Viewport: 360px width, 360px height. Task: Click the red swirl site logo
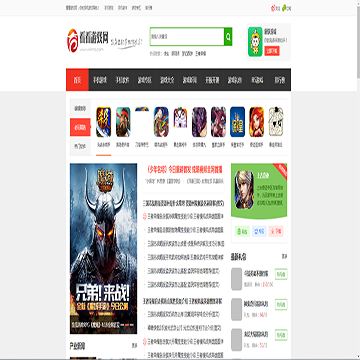coord(72,40)
